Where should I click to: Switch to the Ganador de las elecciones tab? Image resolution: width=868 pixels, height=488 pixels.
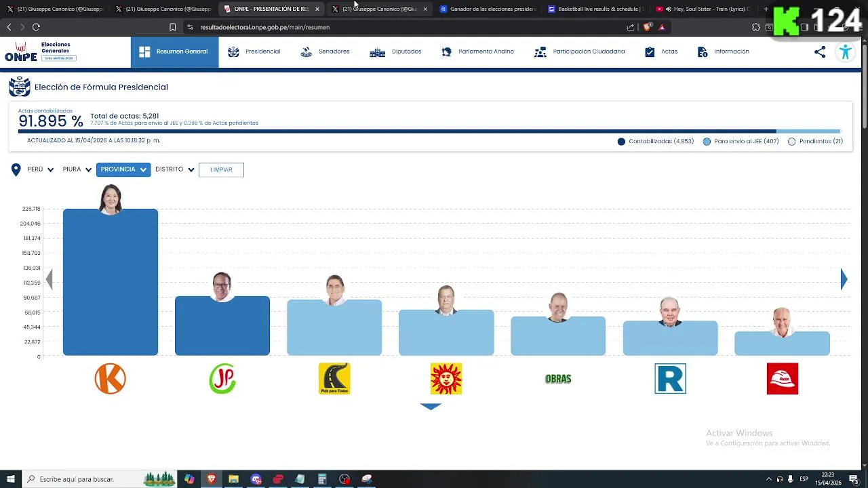(488, 9)
